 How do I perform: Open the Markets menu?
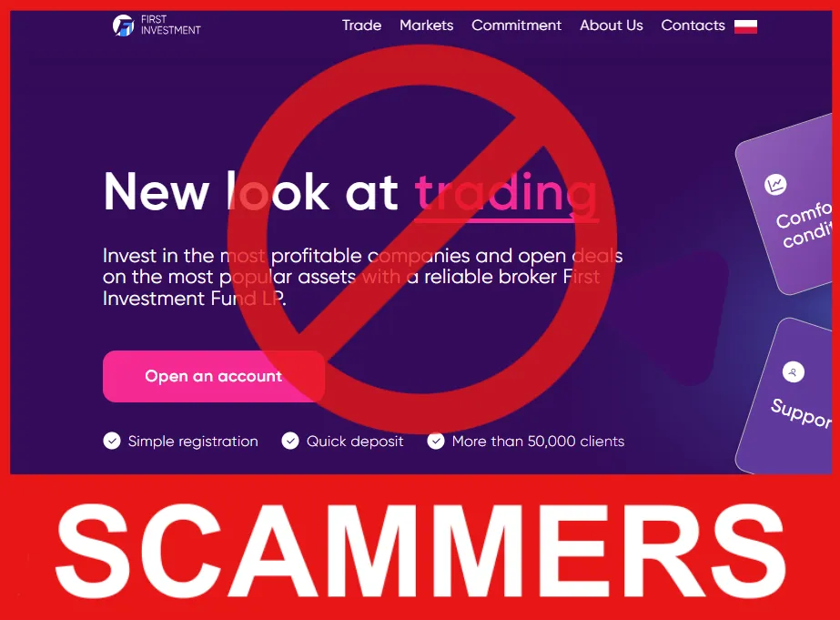tap(427, 25)
